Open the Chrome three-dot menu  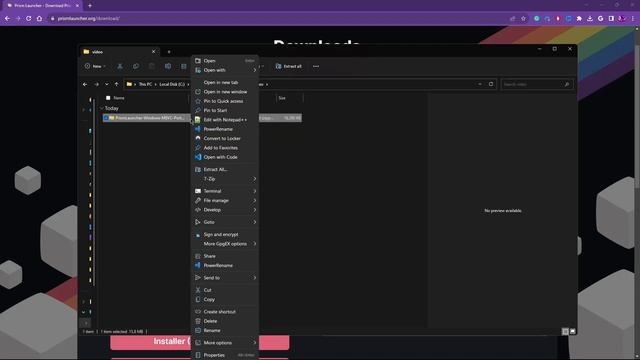click(633, 18)
